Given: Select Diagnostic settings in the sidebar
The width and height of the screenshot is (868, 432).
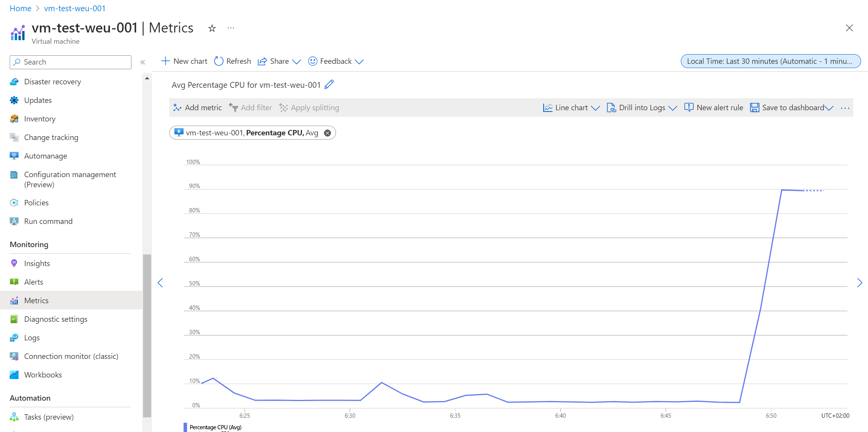Looking at the screenshot, I should (56, 319).
